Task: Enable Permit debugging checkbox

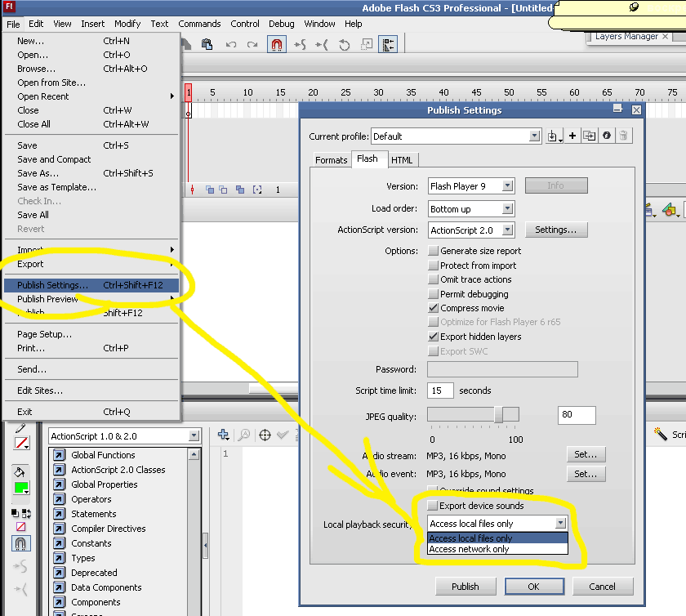Action: pyautogui.click(x=433, y=294)
